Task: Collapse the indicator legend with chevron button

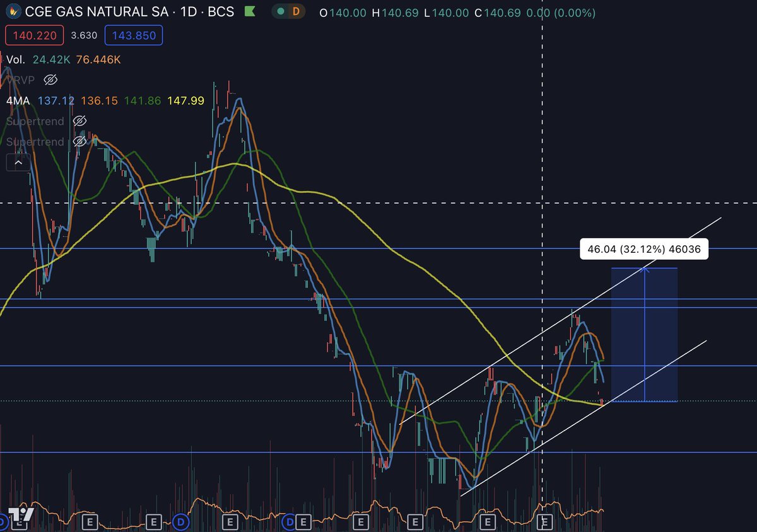Action: [x=18, y=163]
